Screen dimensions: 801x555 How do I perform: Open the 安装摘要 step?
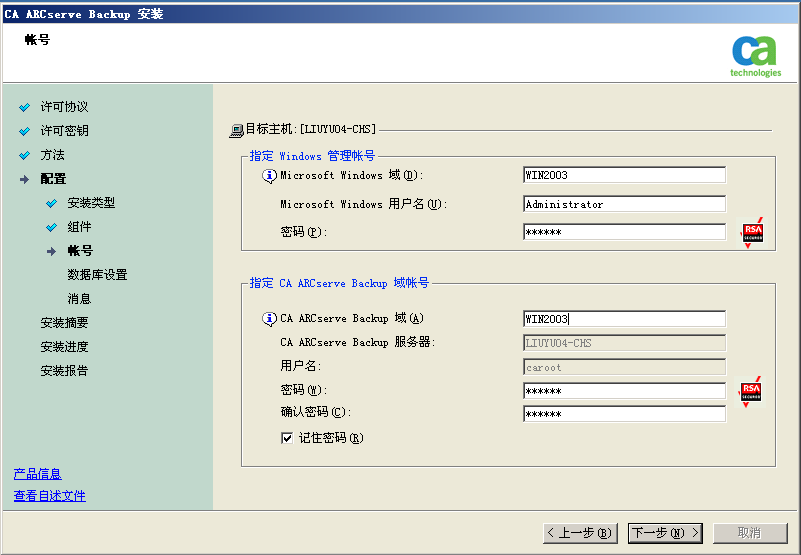point(64,323)
